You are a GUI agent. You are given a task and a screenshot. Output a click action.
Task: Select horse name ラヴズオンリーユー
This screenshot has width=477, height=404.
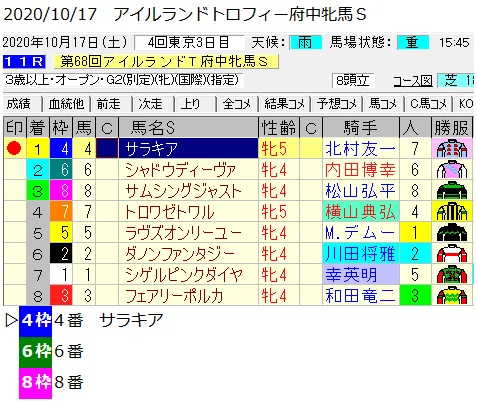pos(183,232)
